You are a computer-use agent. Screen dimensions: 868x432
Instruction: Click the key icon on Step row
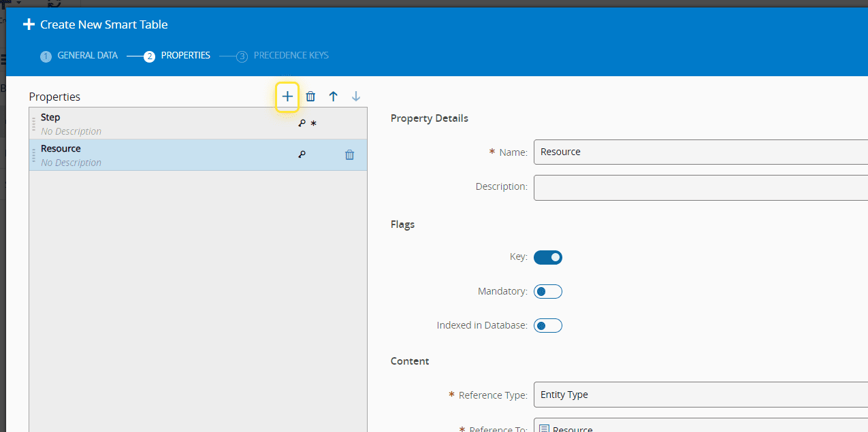(x=302, y=124)
